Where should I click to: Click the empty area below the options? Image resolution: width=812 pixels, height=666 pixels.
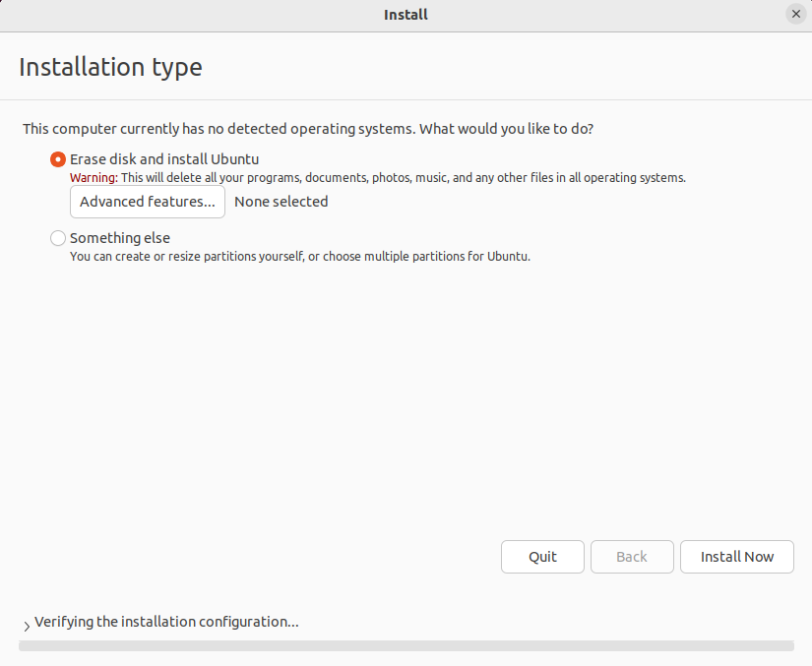406,398
